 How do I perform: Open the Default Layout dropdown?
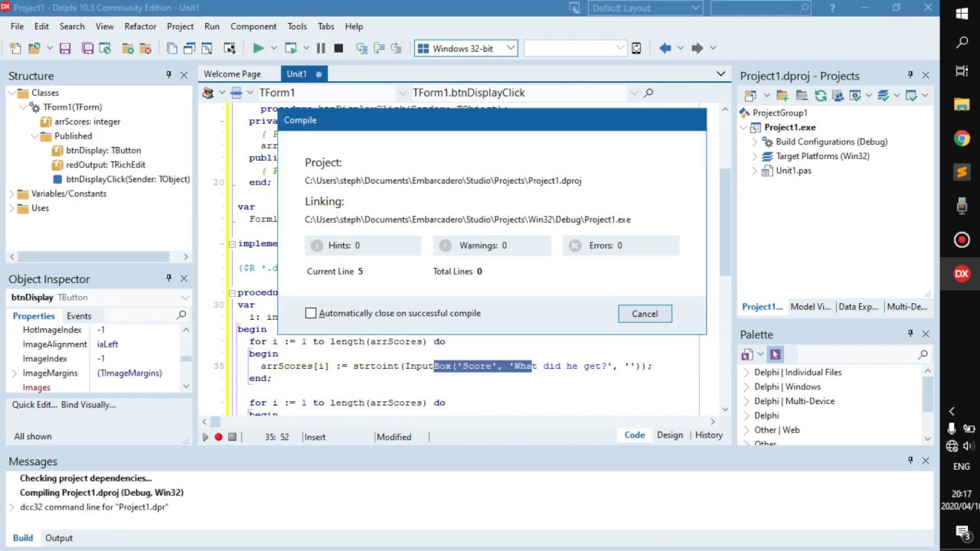[x=695, y=8]
